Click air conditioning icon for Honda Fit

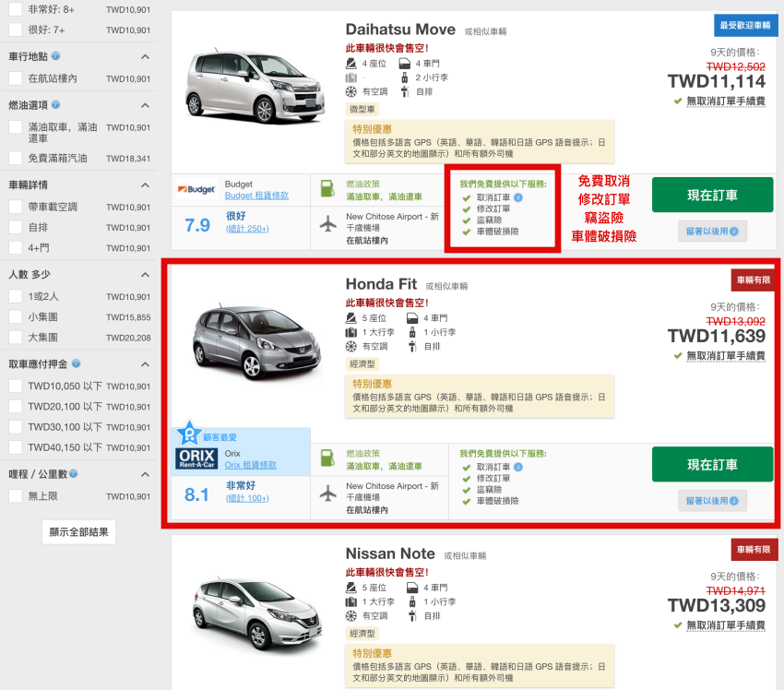[x=351, y=346]
